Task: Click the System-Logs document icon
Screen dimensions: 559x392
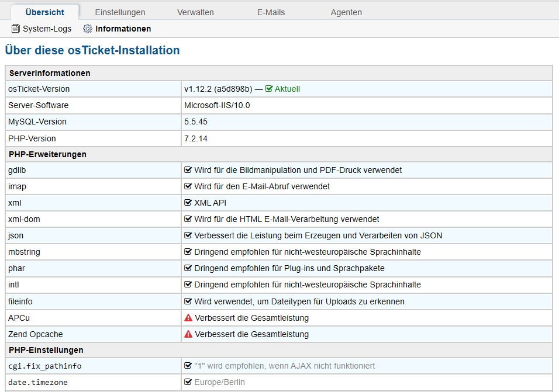Action: pos(16,29)
